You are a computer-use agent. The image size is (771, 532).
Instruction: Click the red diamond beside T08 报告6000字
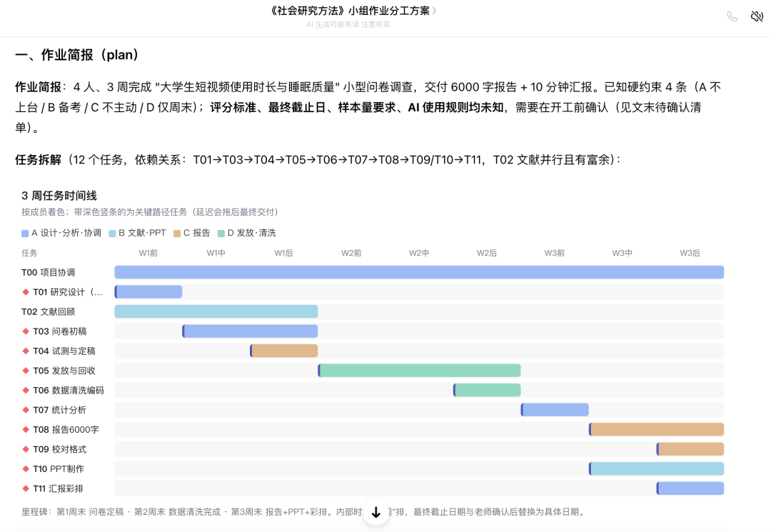click(26, 430)
